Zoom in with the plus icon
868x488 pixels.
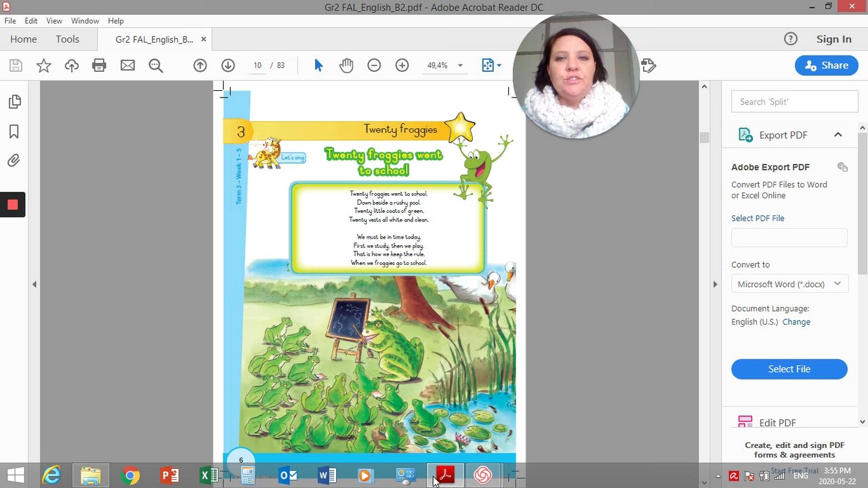[x=402, y=66]
